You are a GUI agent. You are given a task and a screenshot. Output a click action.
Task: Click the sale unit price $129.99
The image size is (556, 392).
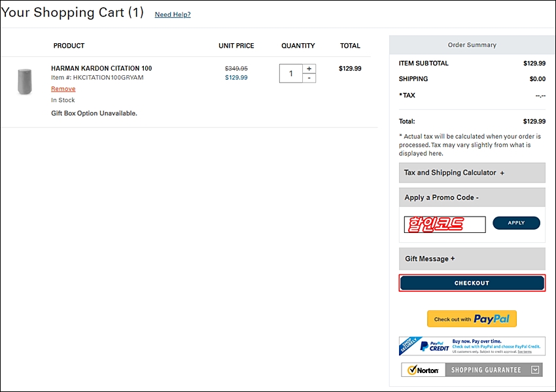(236, 78)
